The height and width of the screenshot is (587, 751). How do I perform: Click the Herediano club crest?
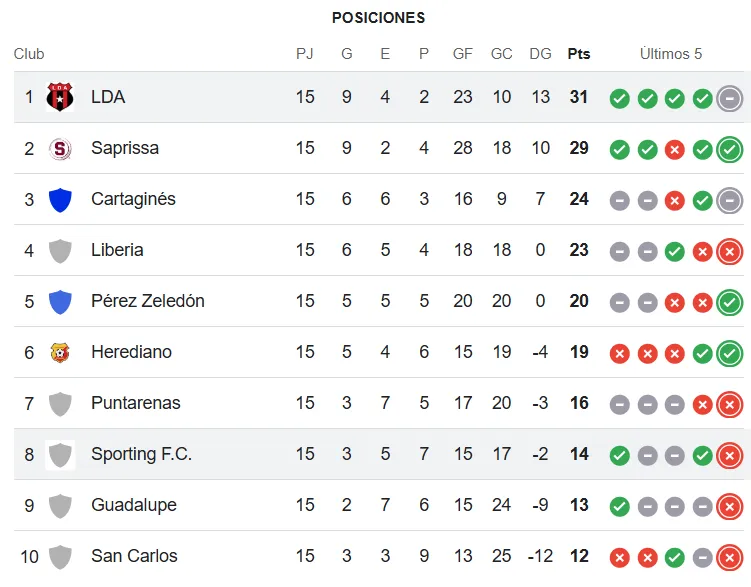[x=60, y=352]
